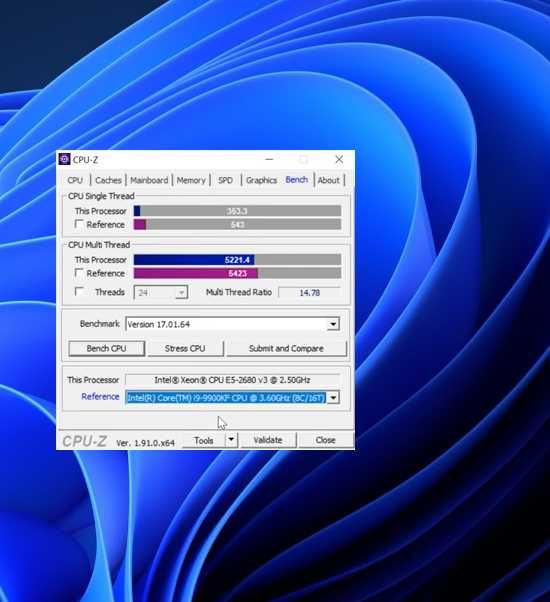550x602 pixels.
Task: Switch to the CPU tab
Action: pyautogui.click(x=75, y=180)
